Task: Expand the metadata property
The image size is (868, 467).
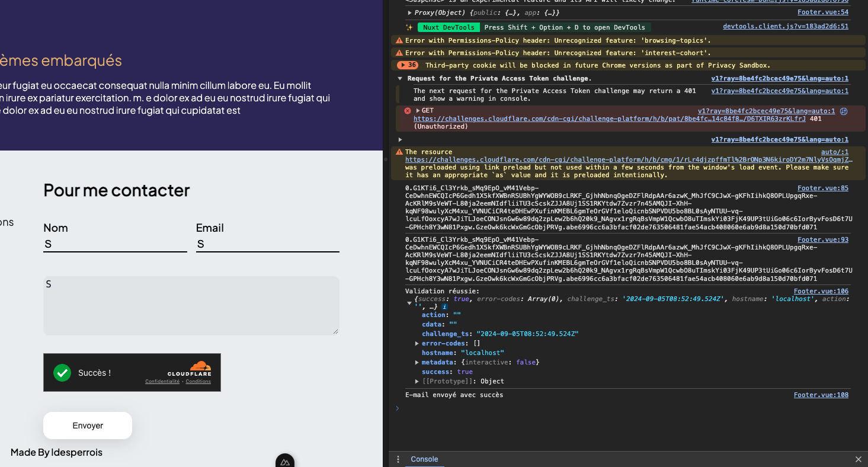Action: click(x=417, y=362)
